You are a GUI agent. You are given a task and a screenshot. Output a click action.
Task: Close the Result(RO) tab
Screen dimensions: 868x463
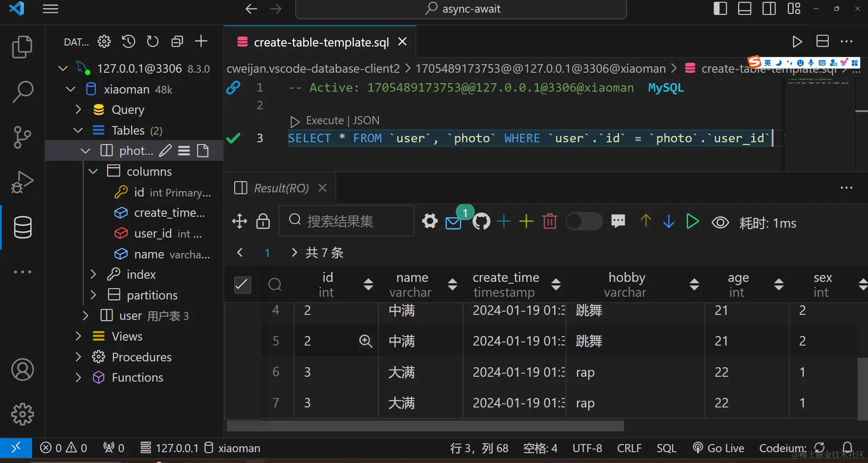[x=322, y=187]
